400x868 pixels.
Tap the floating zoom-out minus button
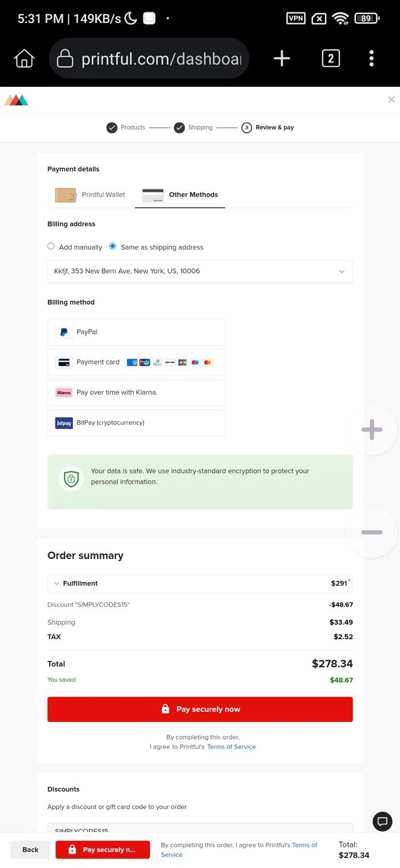click(372, 532)
